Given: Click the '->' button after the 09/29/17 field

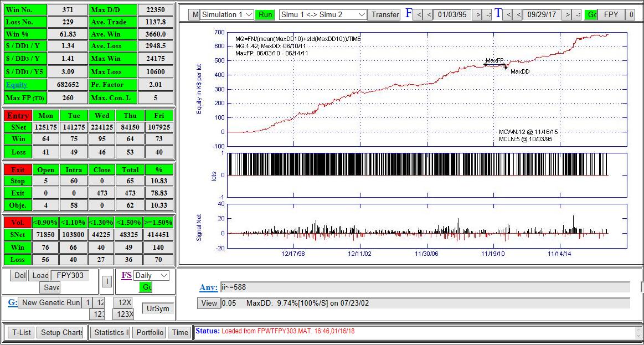Looking at the screenshot, I should [x=577, y=15].
